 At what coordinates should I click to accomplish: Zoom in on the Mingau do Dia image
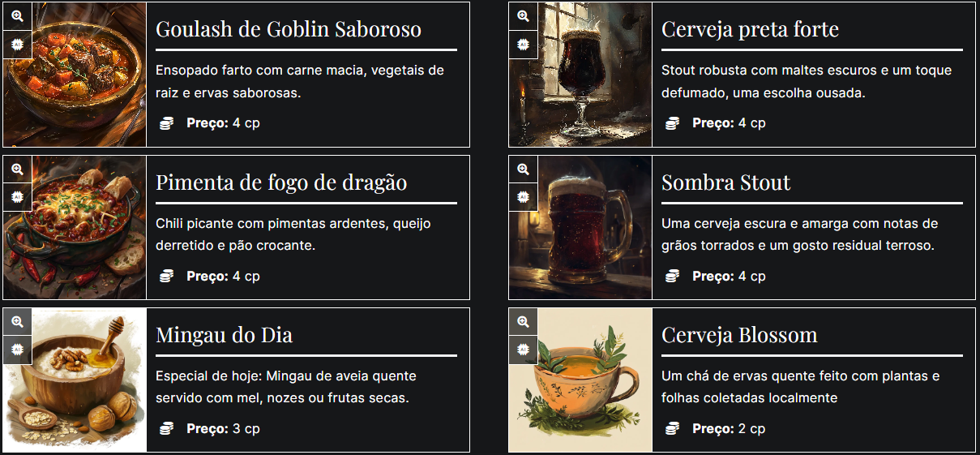[17, 322]
